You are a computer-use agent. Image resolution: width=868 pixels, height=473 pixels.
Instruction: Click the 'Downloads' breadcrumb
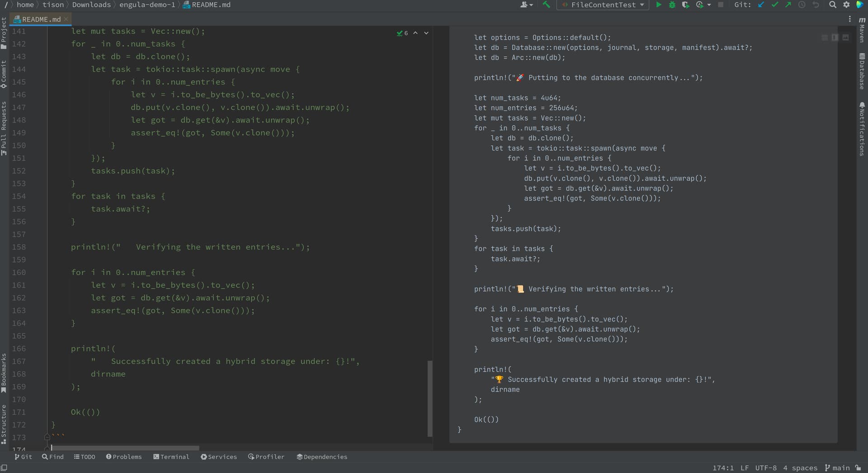[91, 5]
